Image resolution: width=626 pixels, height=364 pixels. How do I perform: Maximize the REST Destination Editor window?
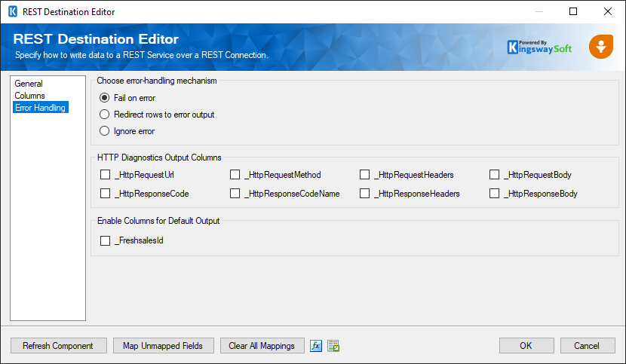[573, 11]
